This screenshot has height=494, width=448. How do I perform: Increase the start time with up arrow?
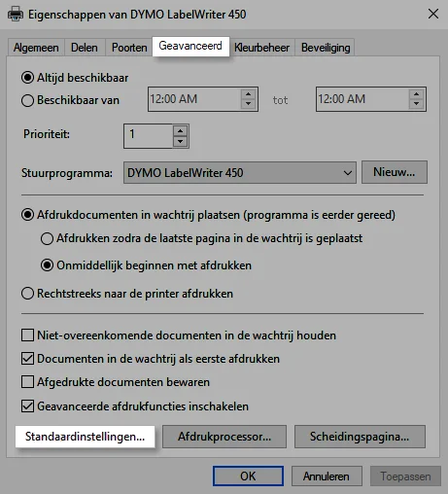tap(248, 94)
